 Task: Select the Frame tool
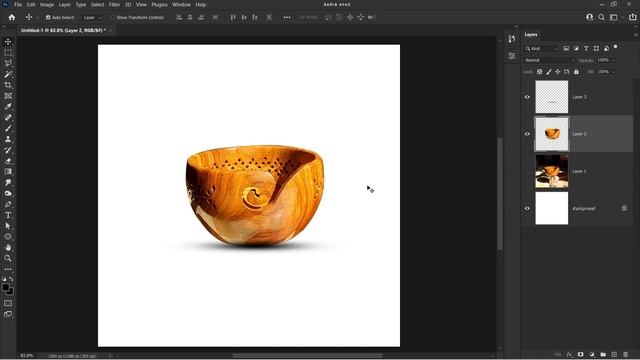(8, 96)
